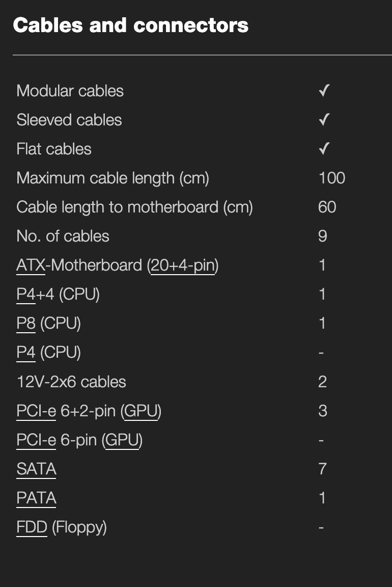Click the Flat cables checkmark icon

point(324,149)
